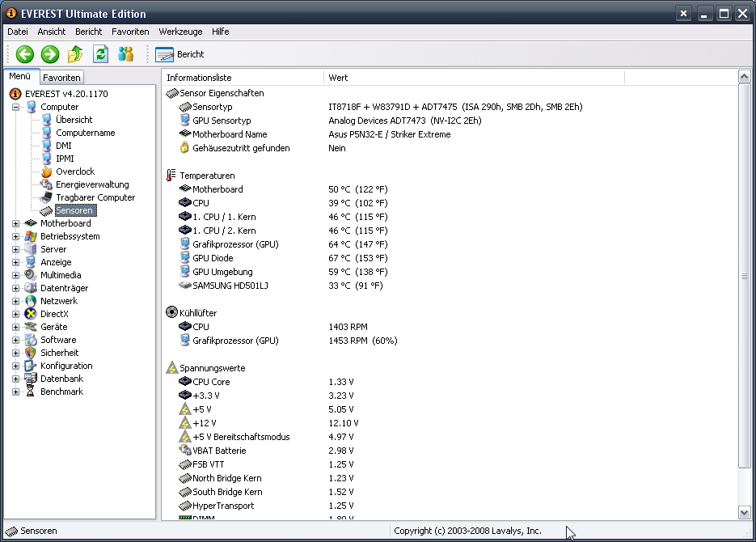Expand the Motherboard tree node
756x542 pixels.
coord(16,223)
